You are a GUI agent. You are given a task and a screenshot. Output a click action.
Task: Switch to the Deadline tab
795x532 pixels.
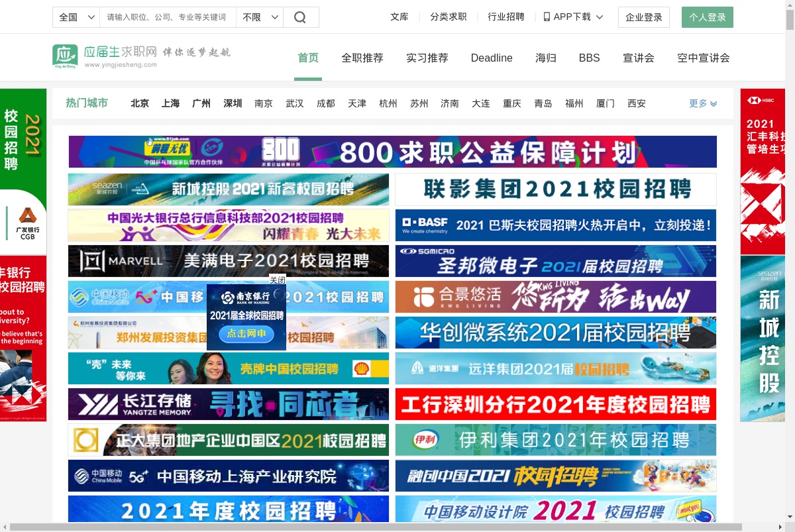point(492,58)
